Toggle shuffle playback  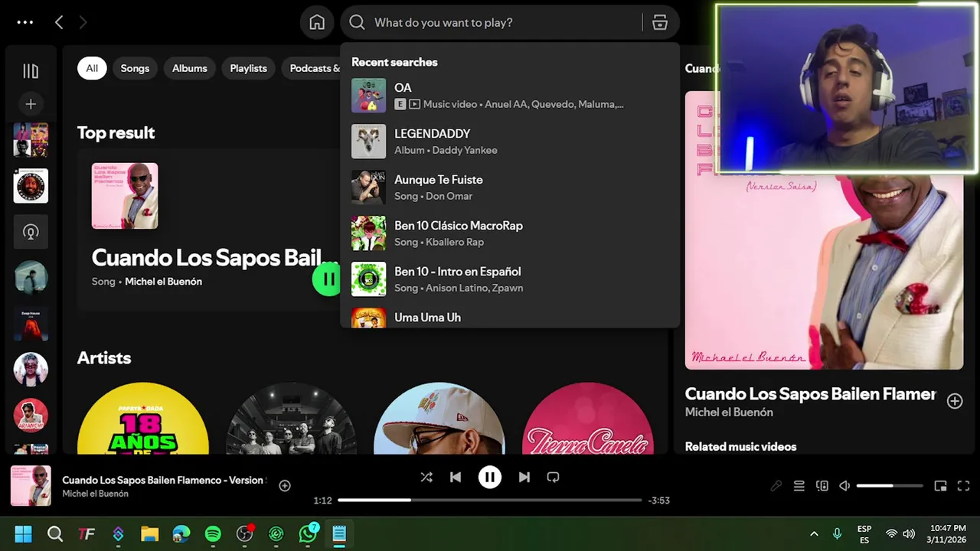[426, 477]
